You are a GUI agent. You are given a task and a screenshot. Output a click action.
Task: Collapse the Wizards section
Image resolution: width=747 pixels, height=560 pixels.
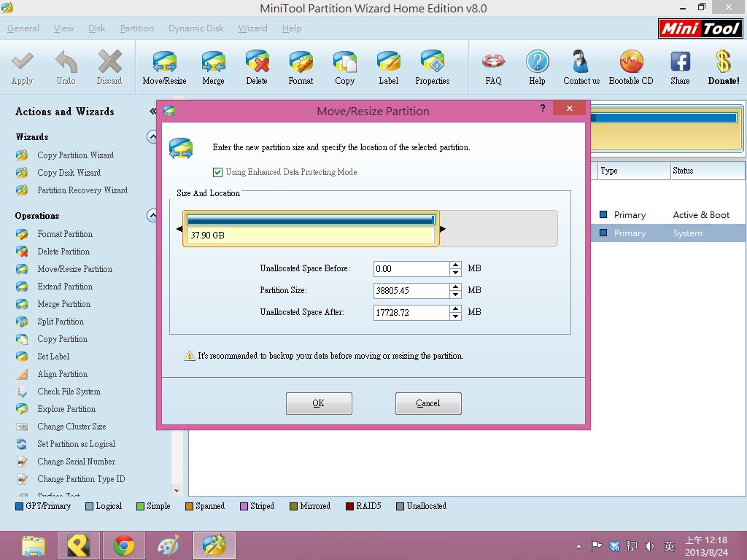click(152, 137)
